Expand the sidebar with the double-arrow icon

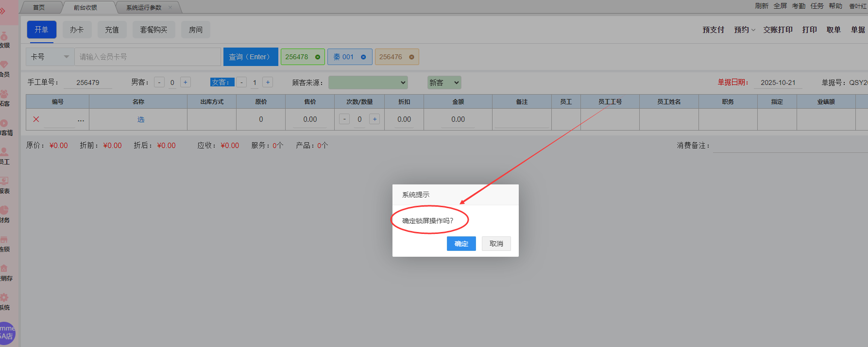[x=3, y=11]
